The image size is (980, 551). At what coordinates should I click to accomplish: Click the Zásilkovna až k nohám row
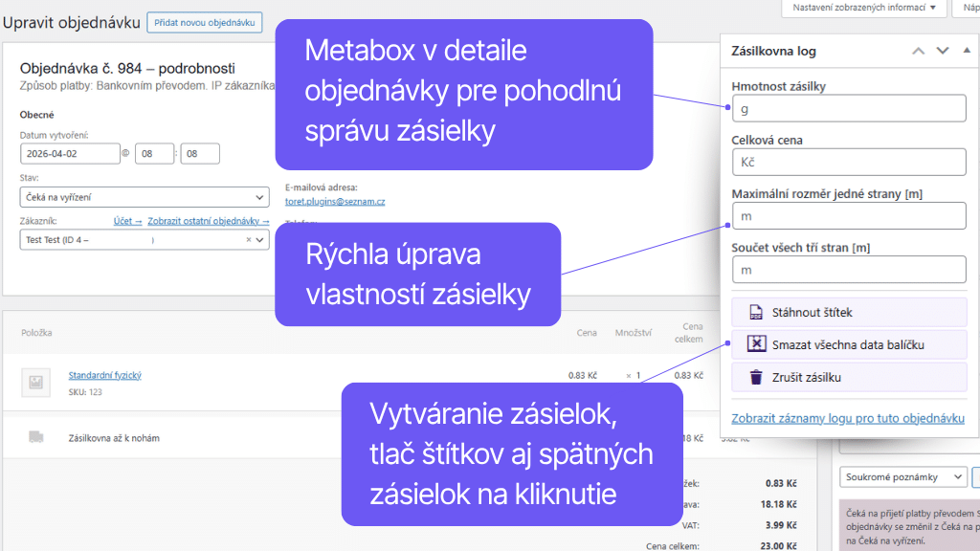[114, 438]
